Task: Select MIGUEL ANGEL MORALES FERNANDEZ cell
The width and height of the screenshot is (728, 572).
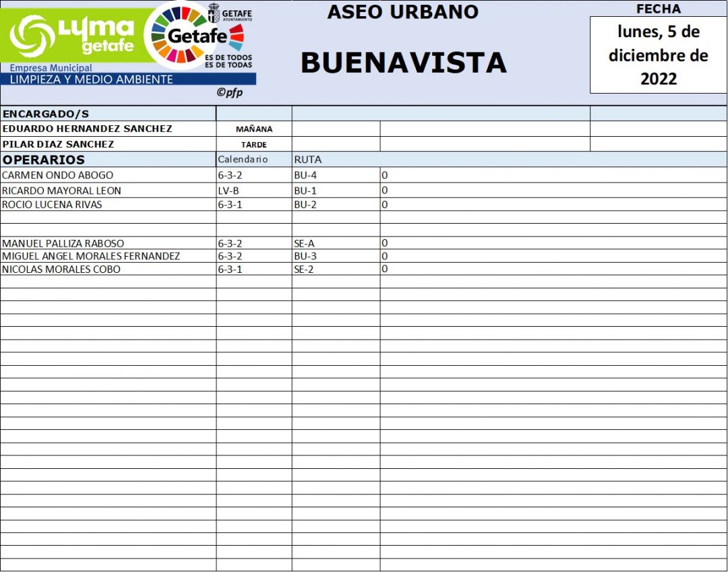Action: 91,256
